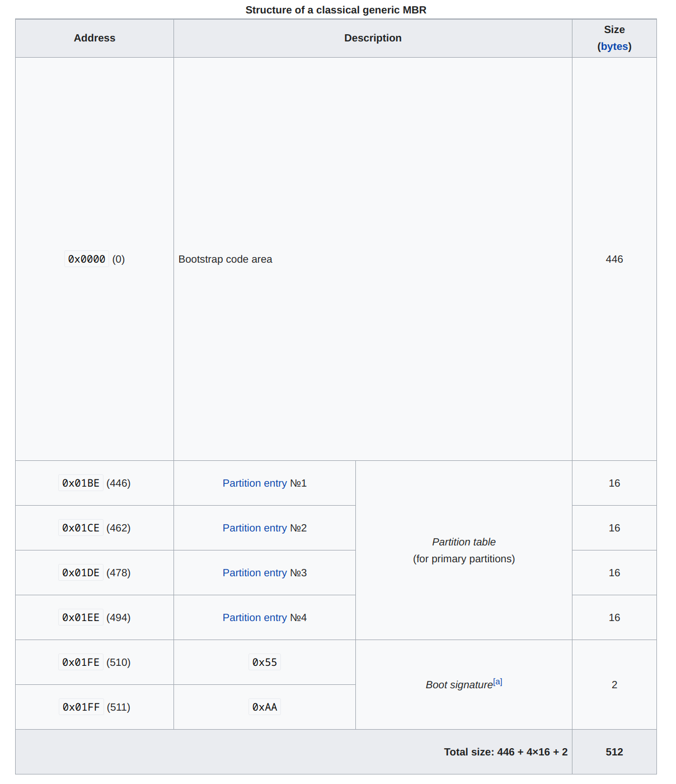
Task: Follow the bytes link in Size header
Action: point(614,46)
